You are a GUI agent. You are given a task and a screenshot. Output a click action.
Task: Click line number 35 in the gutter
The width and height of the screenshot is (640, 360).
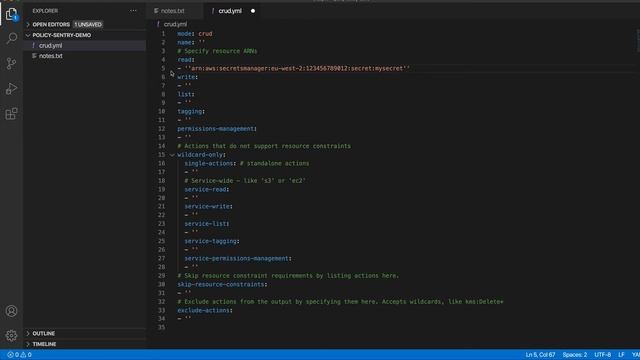tap(162, 327)
